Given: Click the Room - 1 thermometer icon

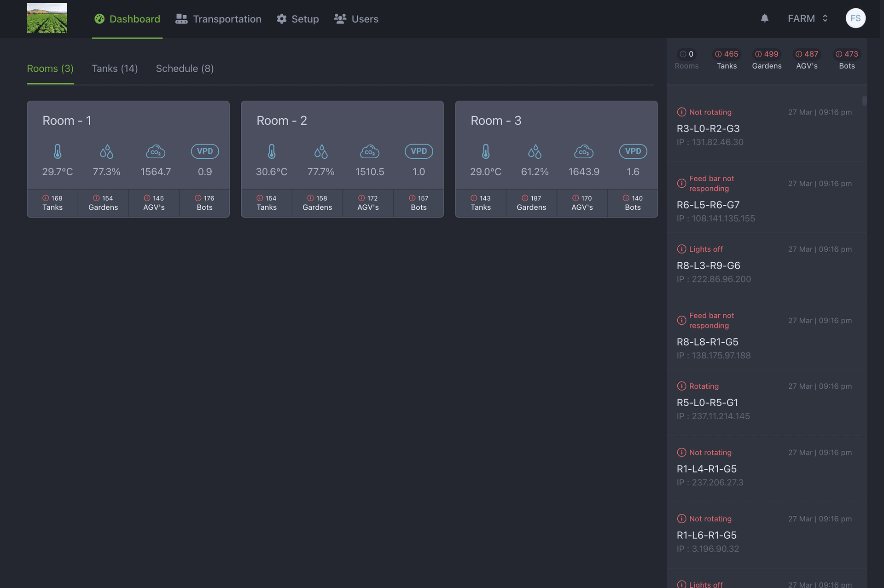Looking at the screenshot, I should [x=58, y=151].
